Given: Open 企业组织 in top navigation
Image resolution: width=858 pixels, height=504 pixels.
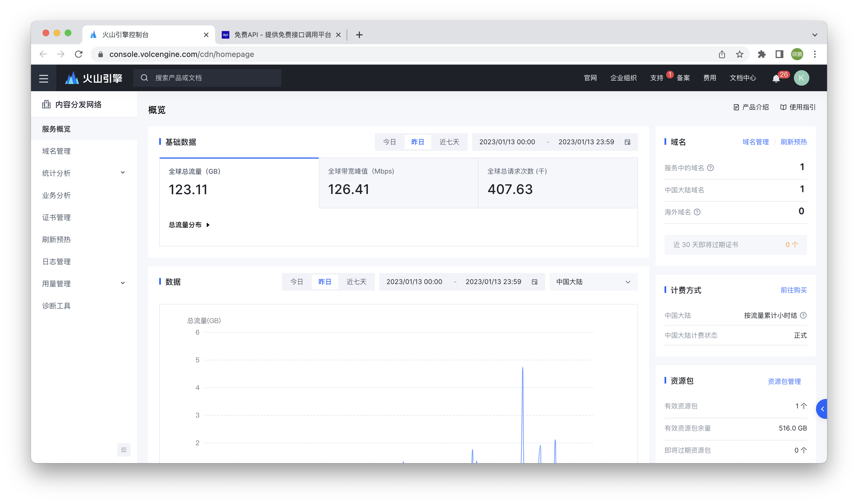Looking at the screenshot, I should coord(623,78).
